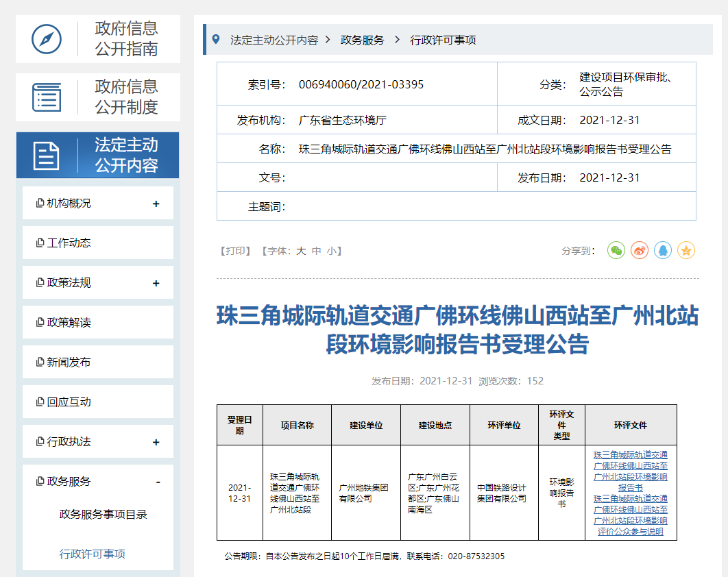Open the 评价公众参与说明 document link

point(630,515)
